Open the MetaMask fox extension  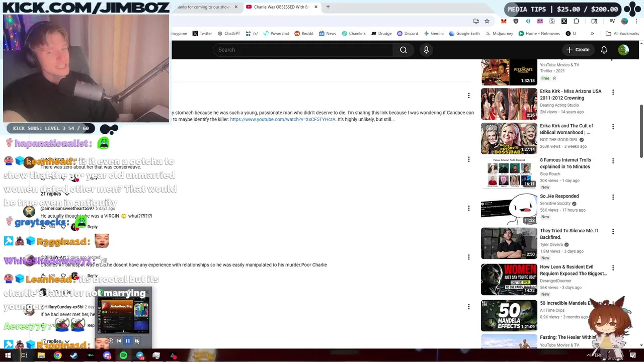pyautogui.click(x=504, y=21)
